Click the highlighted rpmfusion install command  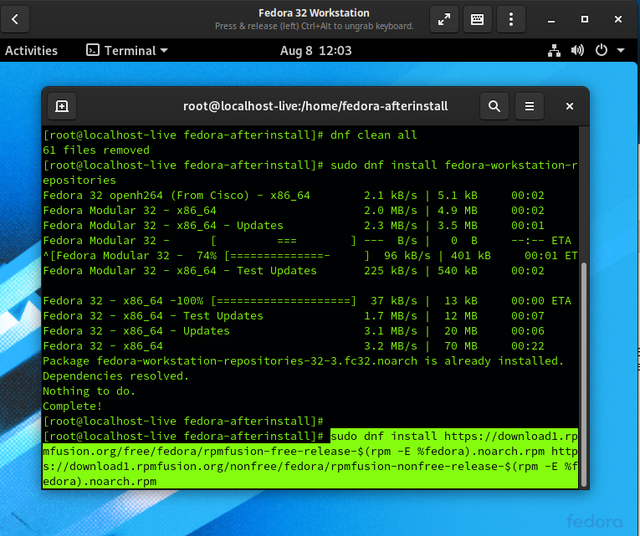click(x=310, y=459)
